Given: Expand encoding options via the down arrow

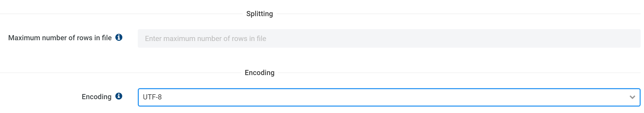Looking at the screenshot, I should (632, 97).
